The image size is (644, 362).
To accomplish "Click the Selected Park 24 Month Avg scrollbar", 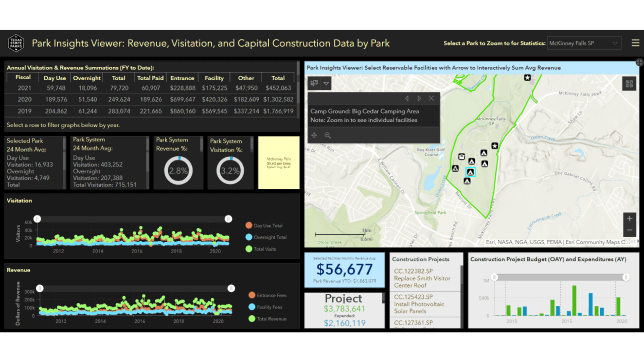I will [x=64, y=163].
